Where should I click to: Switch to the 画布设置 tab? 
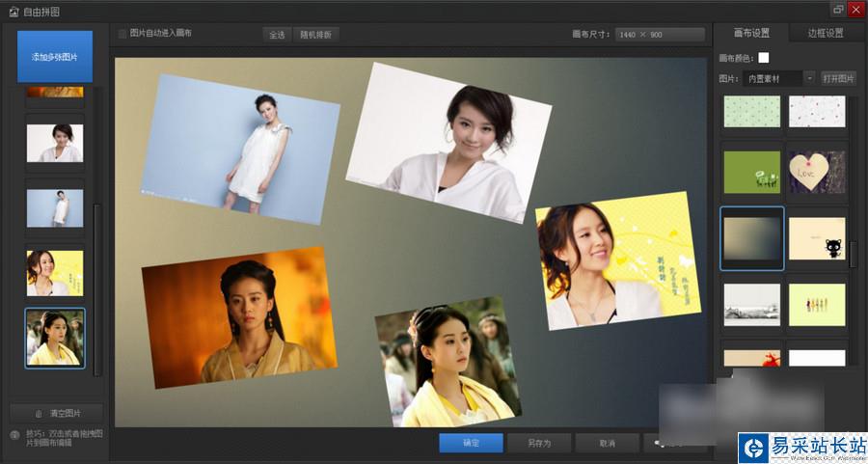coord(751,33)
